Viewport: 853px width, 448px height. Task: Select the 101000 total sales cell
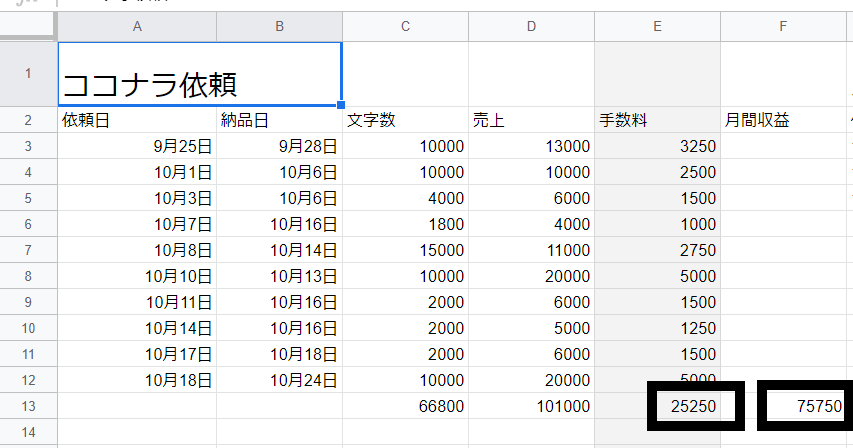click(531, 406)
